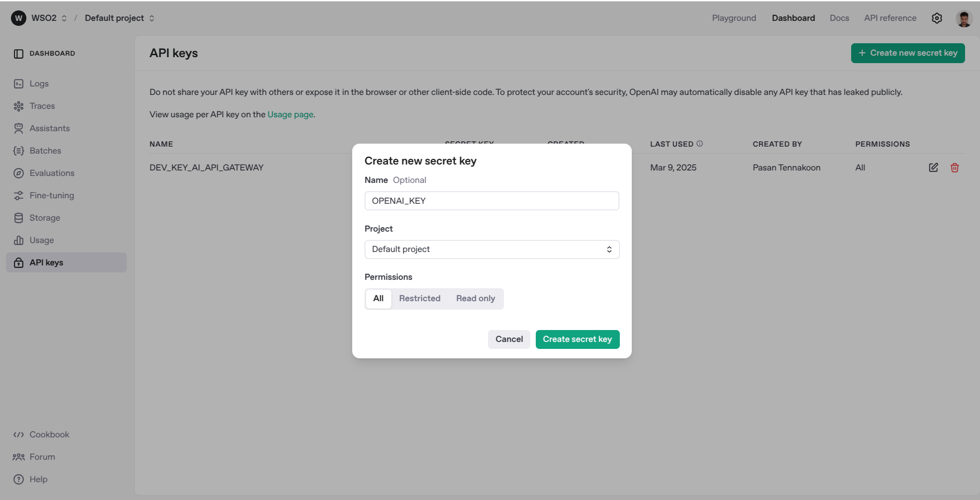Open the user profile avatar
This screenshot has width=980, height=500.
(x=964, y=18)
